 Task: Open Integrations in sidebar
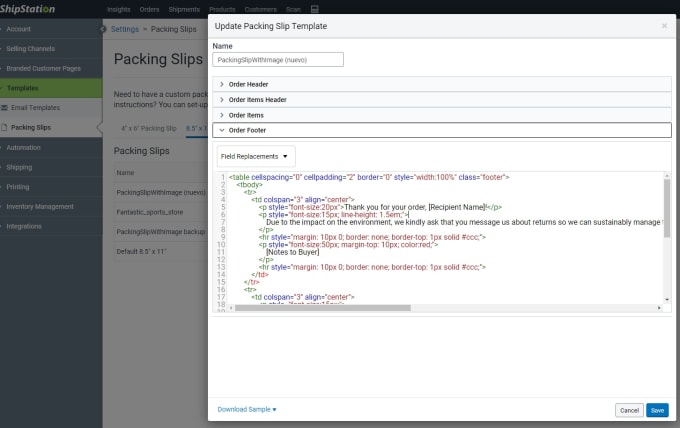(x=51, y=226)
